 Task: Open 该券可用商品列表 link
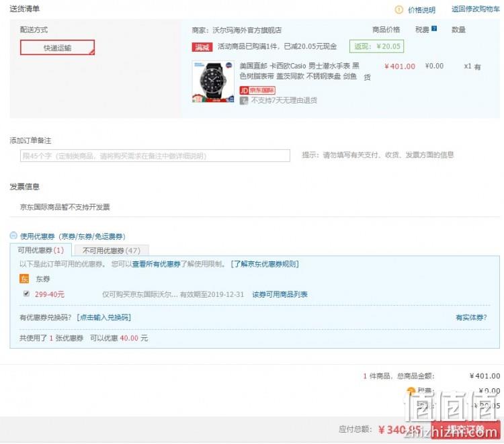280,294
